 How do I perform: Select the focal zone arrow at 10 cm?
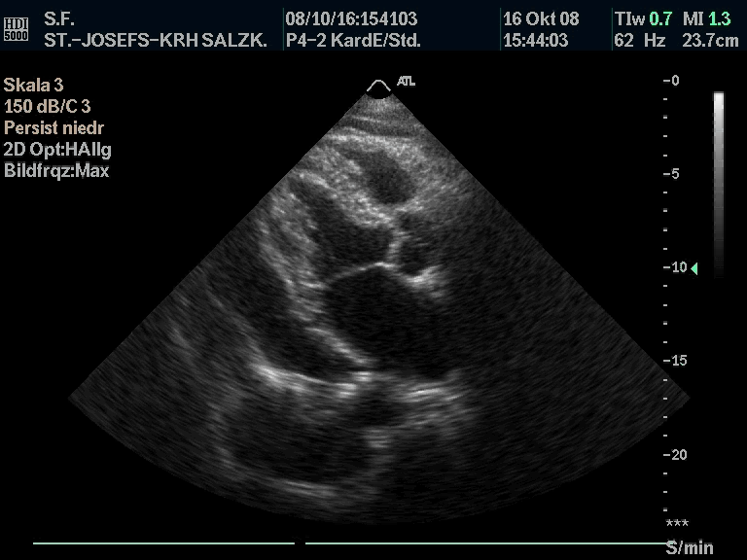(694, 268)
